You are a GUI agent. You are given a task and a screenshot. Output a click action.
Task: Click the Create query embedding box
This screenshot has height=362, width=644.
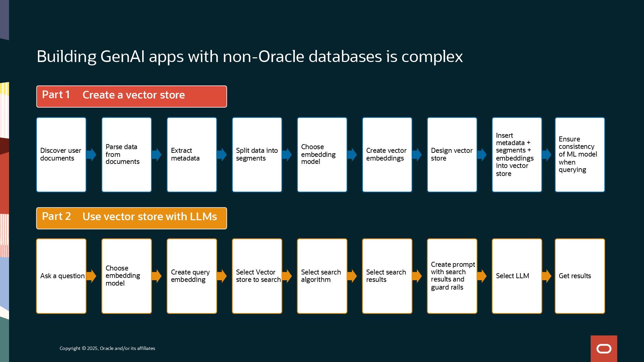coord(192,276)
